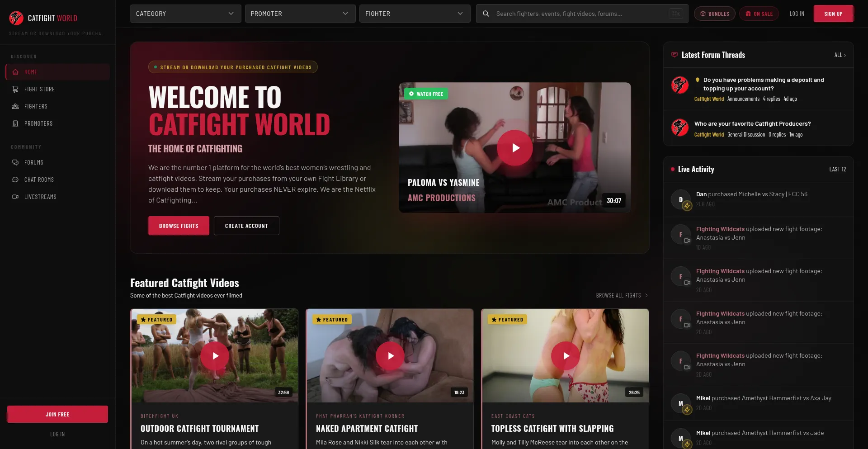The height and width of the screenshot is (449, 868).
Task: Open the All forum threads link
Action: [840, 55]
